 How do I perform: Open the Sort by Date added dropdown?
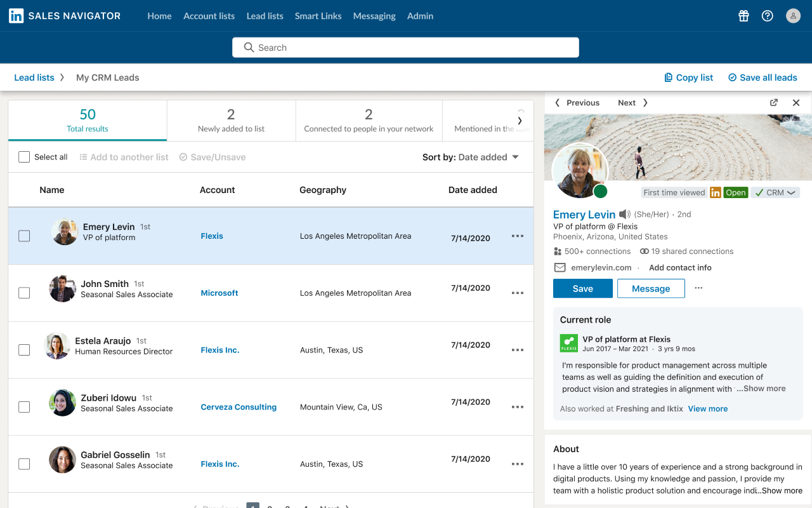click(471, 157)
